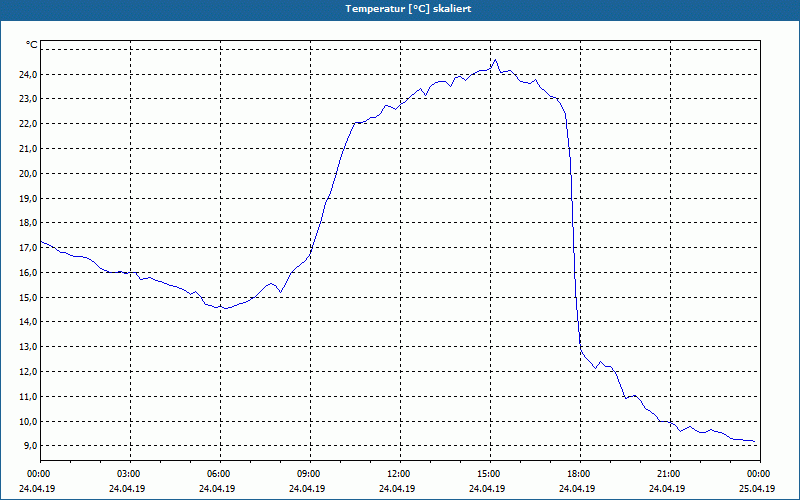Click the 21:00 time label
Screen dimensions: 800x500
click(x=669, y=474)
